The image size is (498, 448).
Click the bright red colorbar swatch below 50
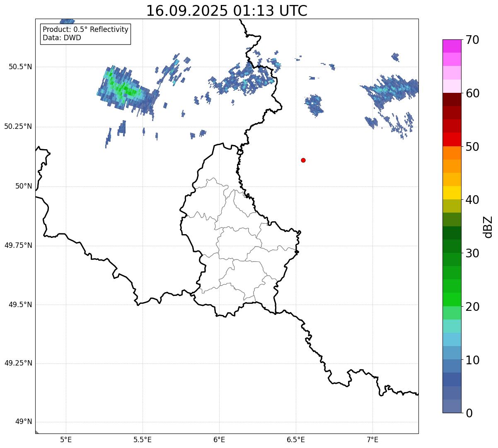tap(452, 139)
